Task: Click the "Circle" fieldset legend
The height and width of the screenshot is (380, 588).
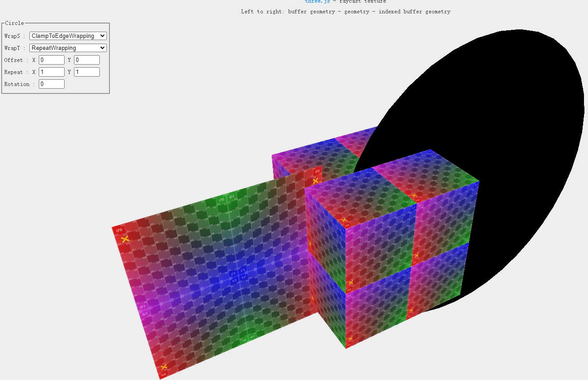Action: coord(15,23)
